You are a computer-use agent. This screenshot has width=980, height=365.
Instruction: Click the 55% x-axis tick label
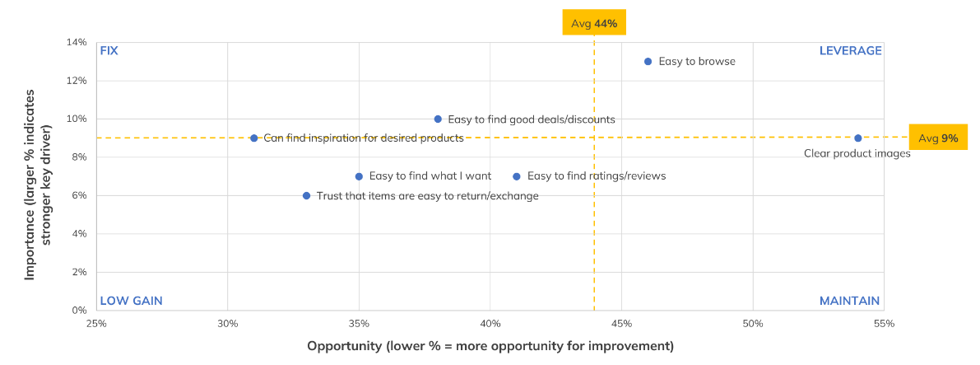tap(884, 324)
